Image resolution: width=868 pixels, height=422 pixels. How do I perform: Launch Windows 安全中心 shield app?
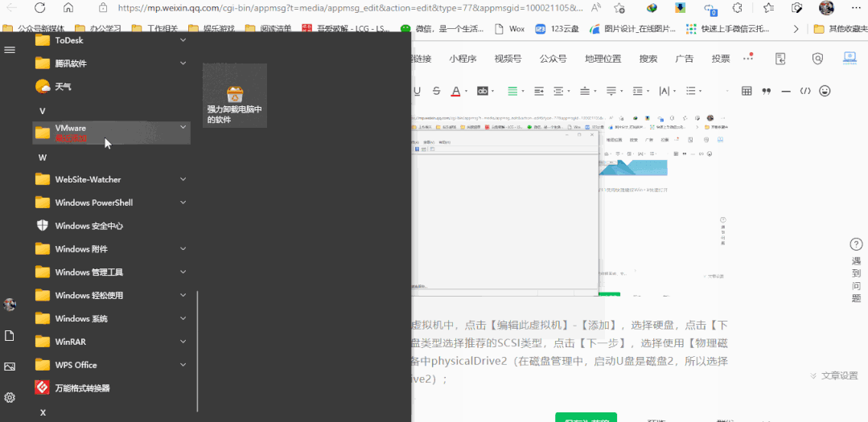(111, 226)
